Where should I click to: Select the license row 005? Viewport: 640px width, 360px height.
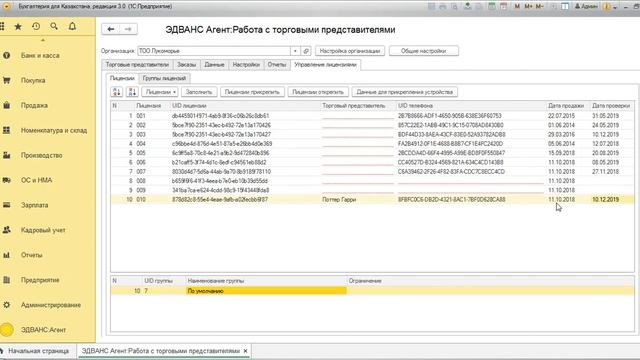[x=372, y=153]
